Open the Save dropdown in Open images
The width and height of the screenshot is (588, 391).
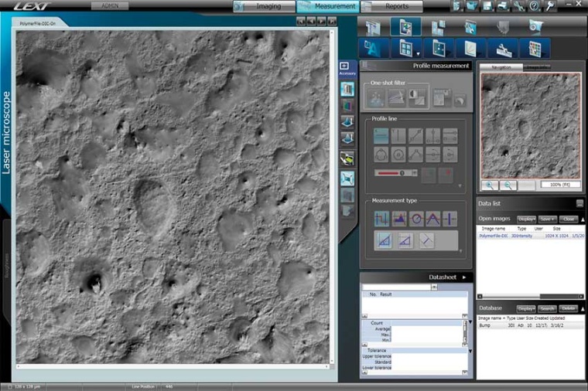click(548, 219)
